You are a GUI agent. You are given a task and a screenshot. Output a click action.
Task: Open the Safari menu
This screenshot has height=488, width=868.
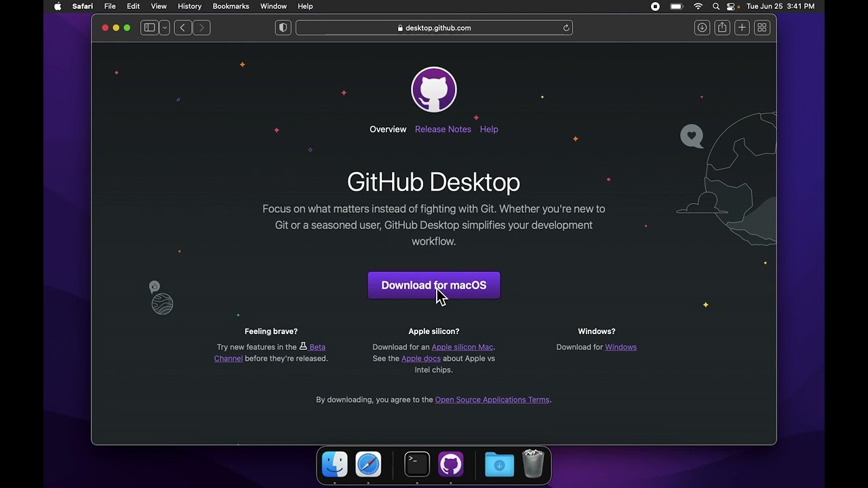pyautogui.click(x=83, y=6)
